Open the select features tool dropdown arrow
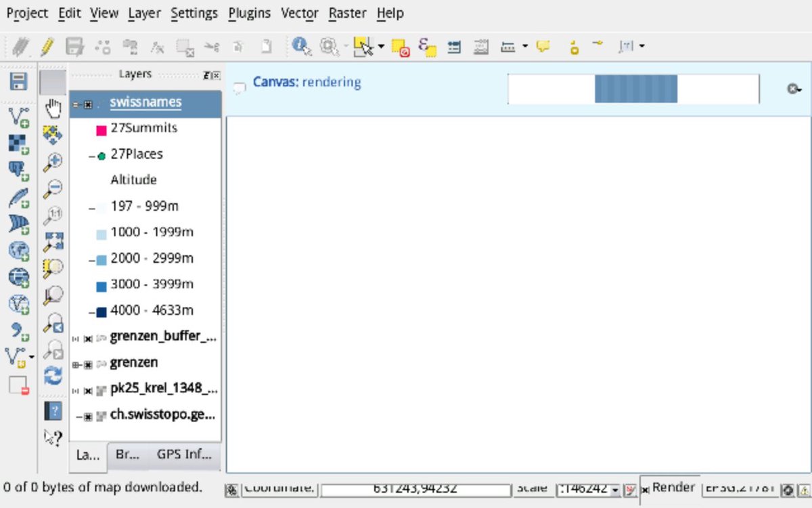This screenshot has width=812, height=508. [x=381, y=47]
